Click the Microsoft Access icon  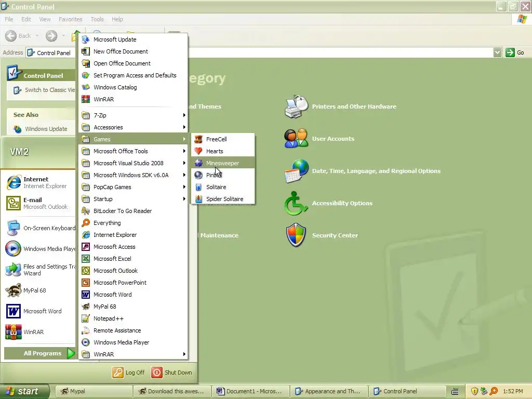(x=86, y=247)
